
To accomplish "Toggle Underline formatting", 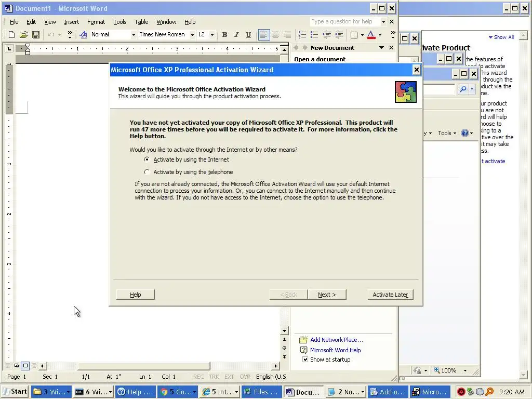I will (x=248, y=35).
